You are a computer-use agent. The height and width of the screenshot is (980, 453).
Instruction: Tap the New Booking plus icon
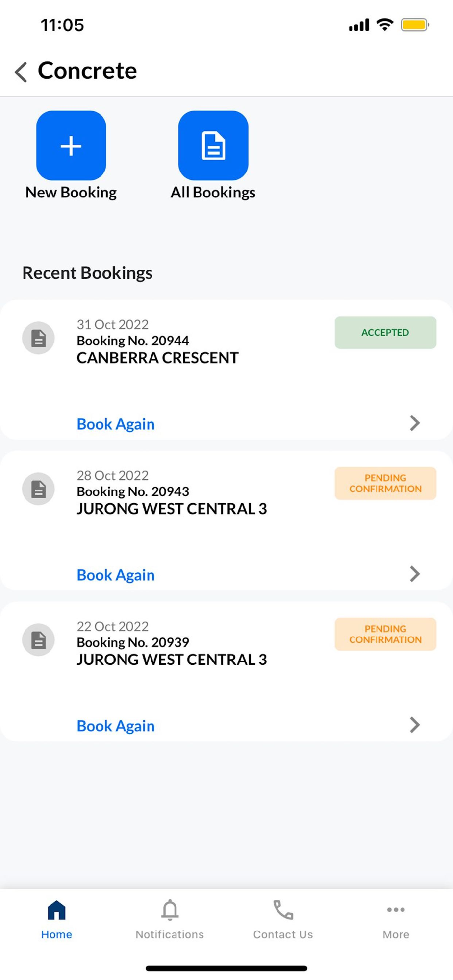(71, 146)
